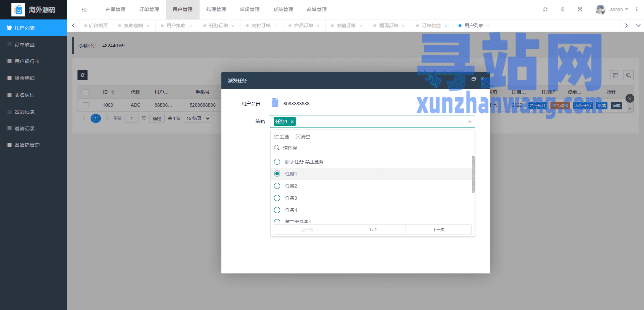Screen dimensions: 644x310
Task: Open the column filter grid icon
Action: click(615, 75)
